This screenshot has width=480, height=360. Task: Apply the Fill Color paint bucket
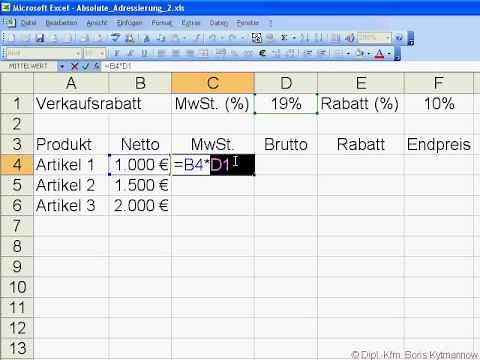359,53
